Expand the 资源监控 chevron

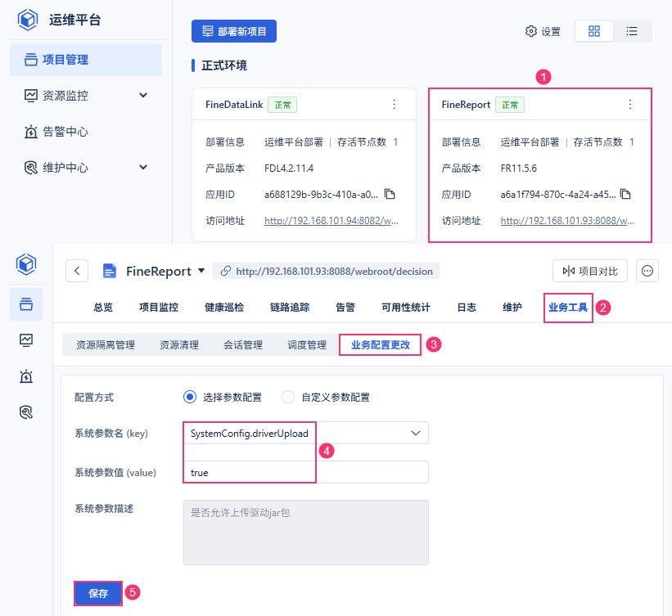click(x=143, y=95)
